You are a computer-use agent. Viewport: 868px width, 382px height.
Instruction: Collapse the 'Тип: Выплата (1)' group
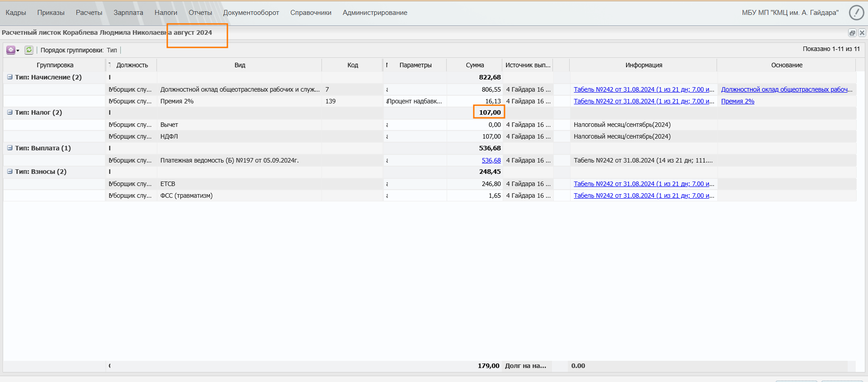click(x=9, y=148)
